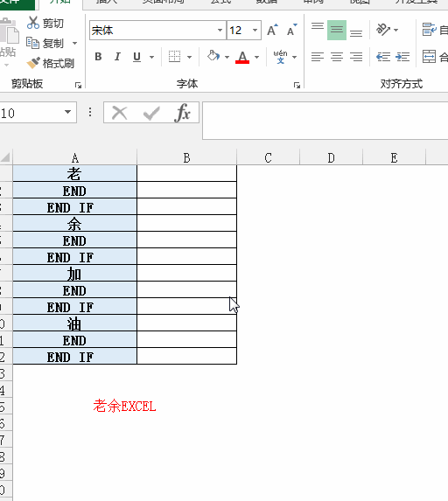Click the text orientation icon
This screenshot has height=501, width=448.
coord(382,30)
